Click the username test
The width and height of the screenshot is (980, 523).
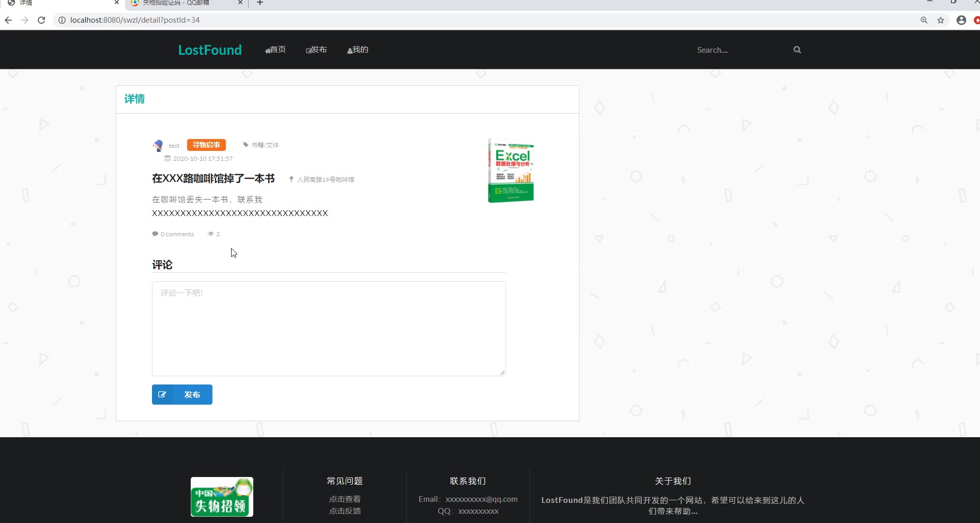coord(174,146)
